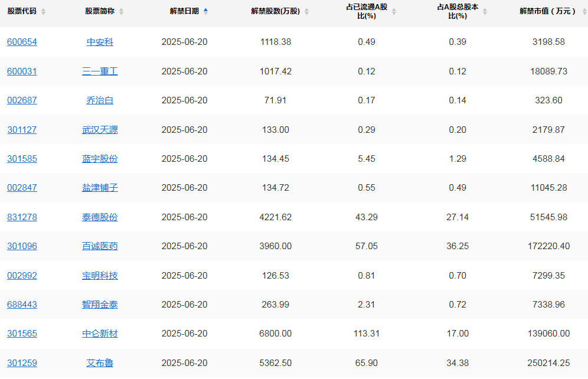Open stock code link 831278
This screenshot has width=588, height=379.
click(22, 217)
